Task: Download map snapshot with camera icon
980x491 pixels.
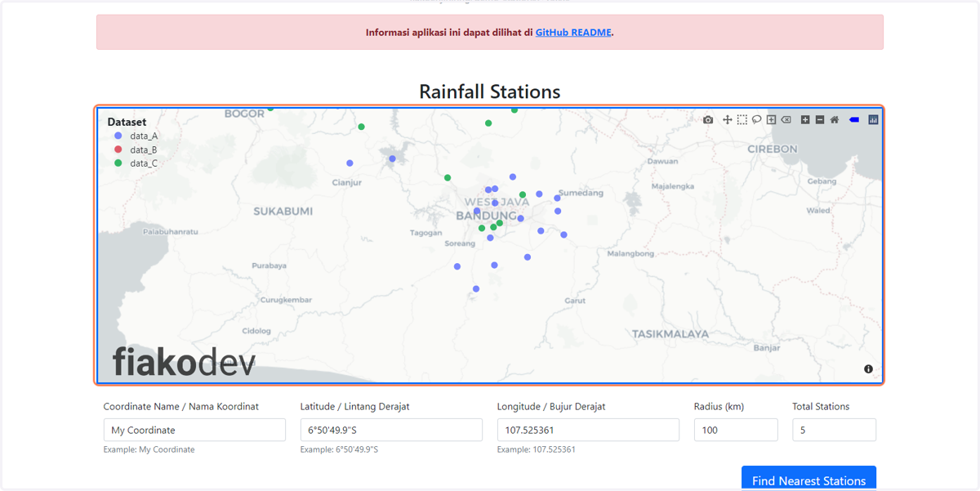Action: (x=708, y=120)
